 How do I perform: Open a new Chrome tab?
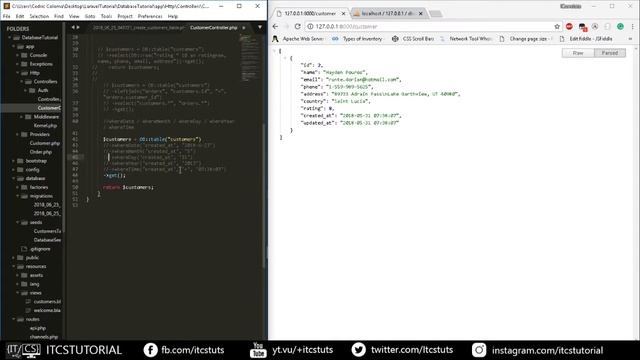coord(436,14)
